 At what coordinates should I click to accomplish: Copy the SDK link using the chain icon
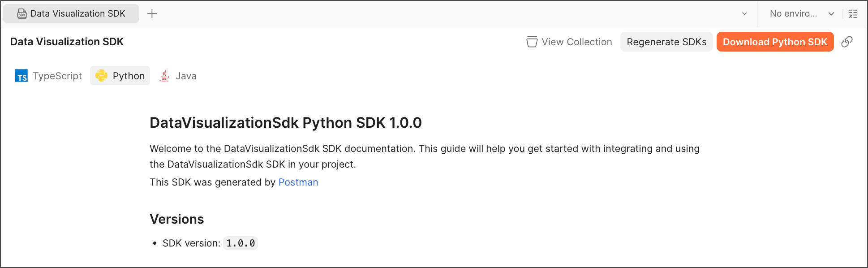(847, 42)
